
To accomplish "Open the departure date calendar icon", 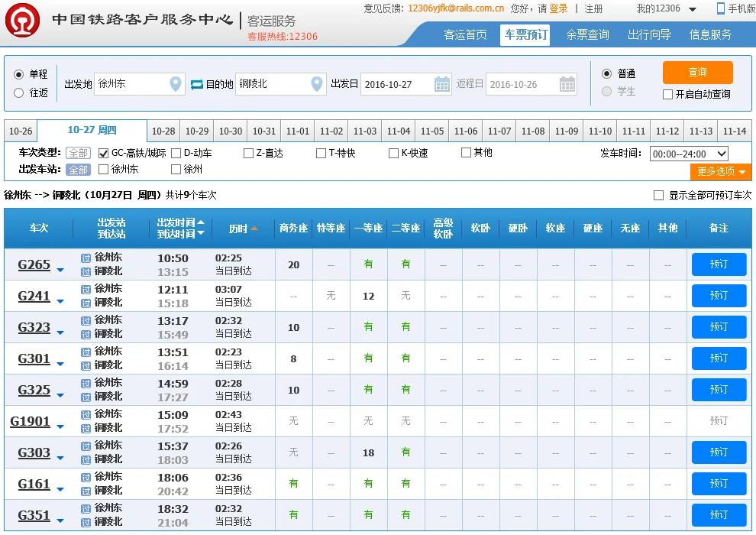I will click(442, 84).
